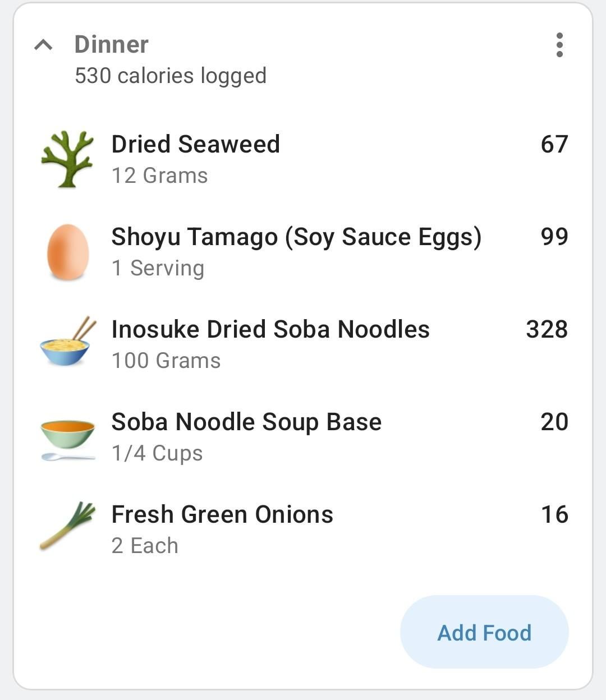606x700 pixels.
Task: Select the 1/4 Cups serving size text
Action: pyautogui.click(x=157, y=453)
